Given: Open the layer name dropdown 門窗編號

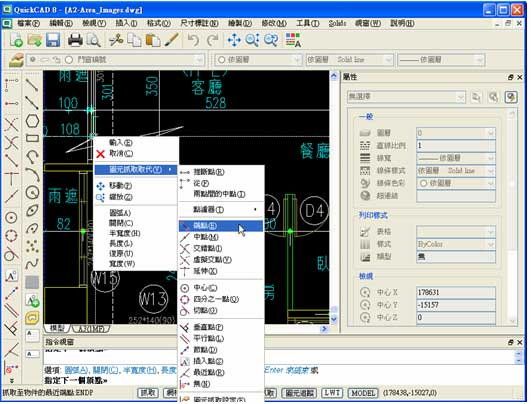Looking at the screenshot, I should 116,60.
